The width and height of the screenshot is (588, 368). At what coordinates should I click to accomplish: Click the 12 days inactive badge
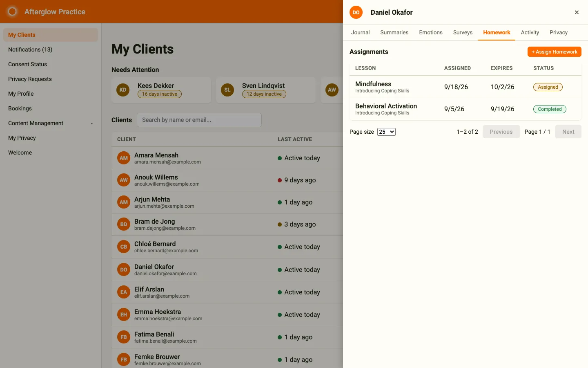pyautogui.click(x=264, y=94)
